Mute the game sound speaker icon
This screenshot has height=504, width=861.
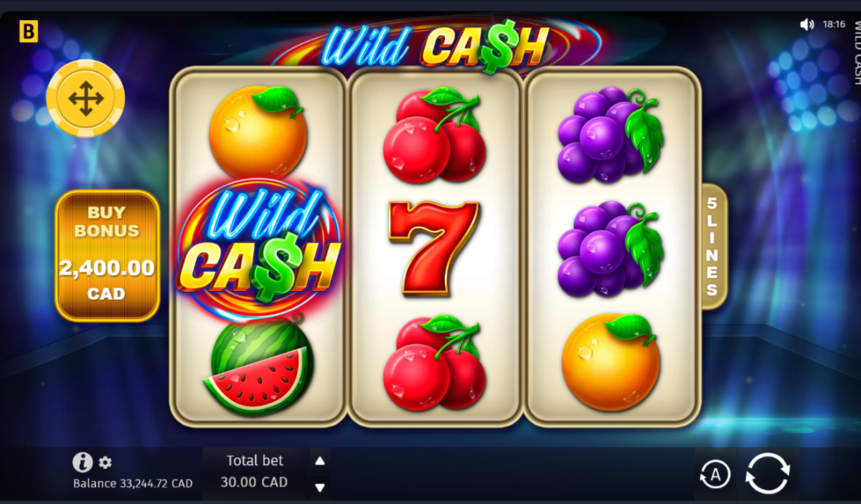pos(807,24)
